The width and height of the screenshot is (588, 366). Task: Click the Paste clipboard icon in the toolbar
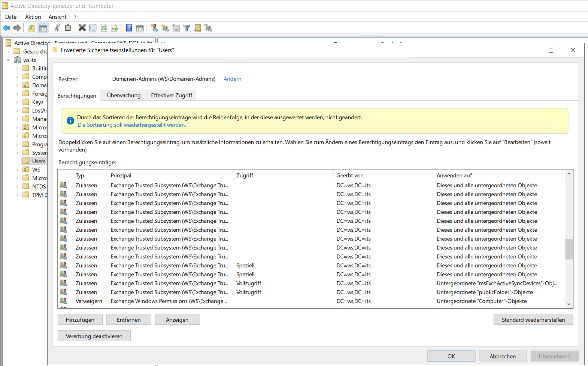point(68,28)
